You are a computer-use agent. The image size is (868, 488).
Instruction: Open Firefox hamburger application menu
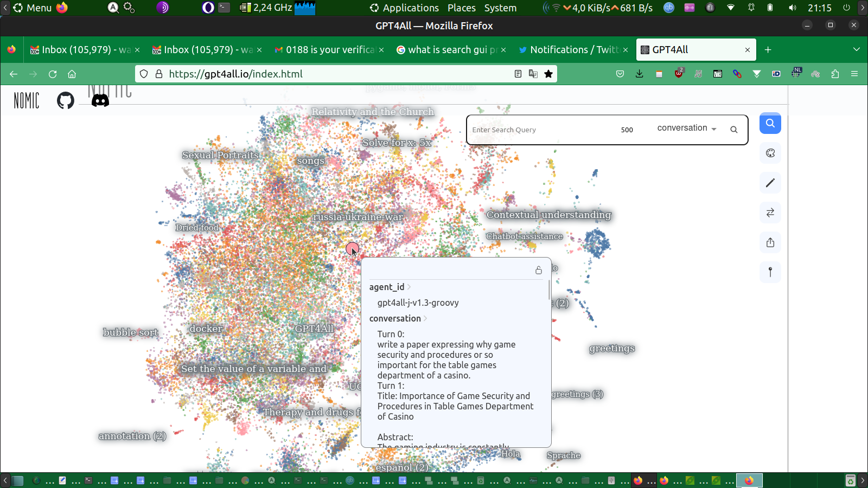(854, 74)
